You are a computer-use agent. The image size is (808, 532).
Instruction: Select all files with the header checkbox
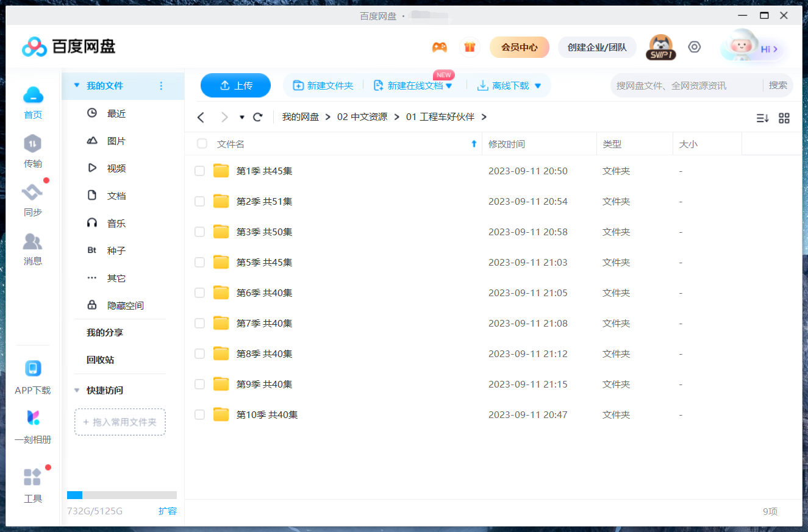[202, 143]
